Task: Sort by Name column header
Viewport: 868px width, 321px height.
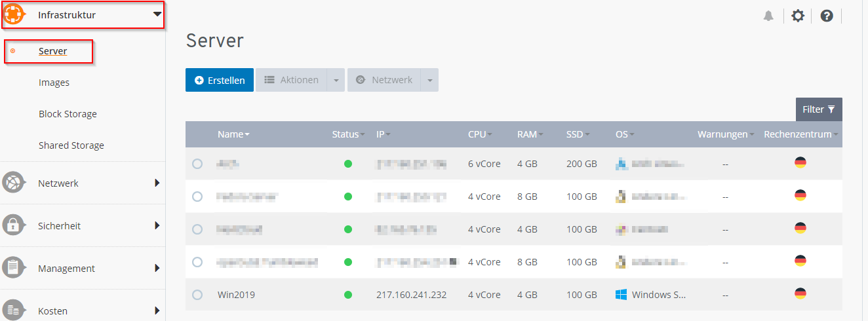Action: point(233,134)
